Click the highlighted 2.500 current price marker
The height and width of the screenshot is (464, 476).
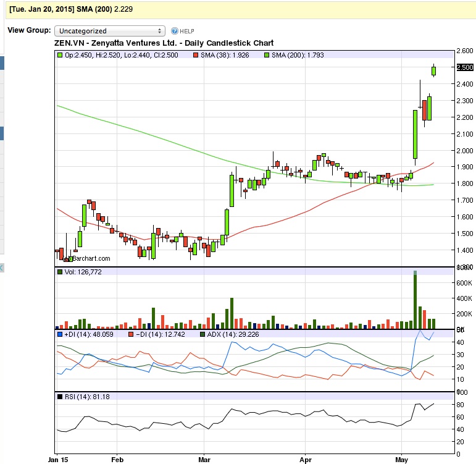click(465, 67)
